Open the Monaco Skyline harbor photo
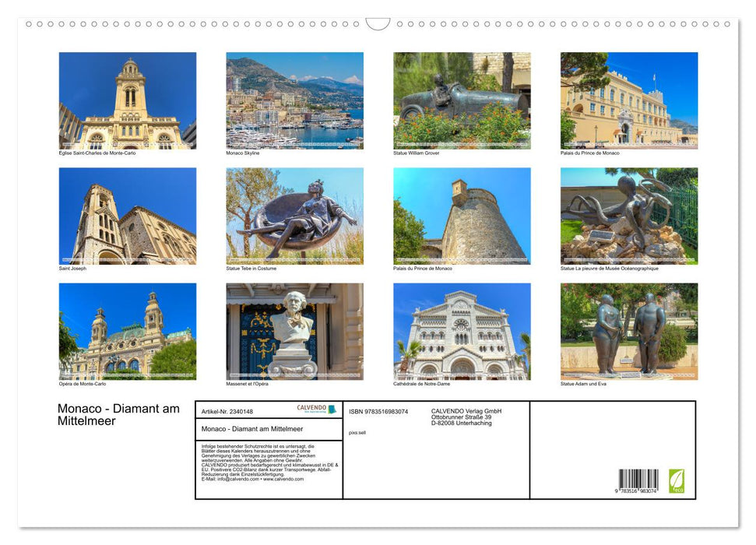Viewport: 756px width, 545px height. tap(294, 100)
